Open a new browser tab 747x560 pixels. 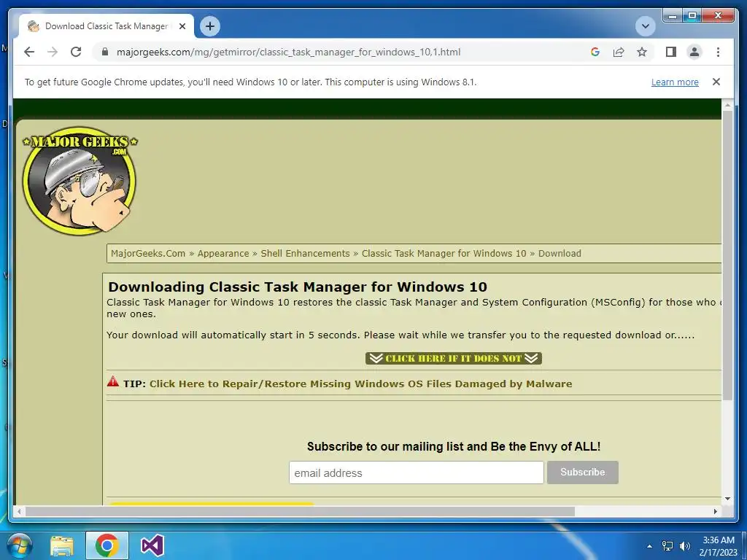click(210, 26)
